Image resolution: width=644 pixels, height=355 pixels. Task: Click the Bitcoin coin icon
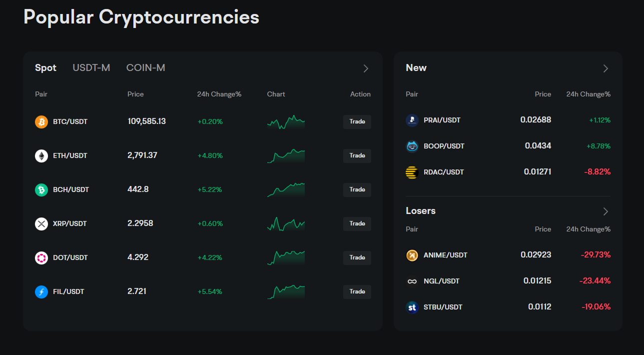click(x=41, y=121)
